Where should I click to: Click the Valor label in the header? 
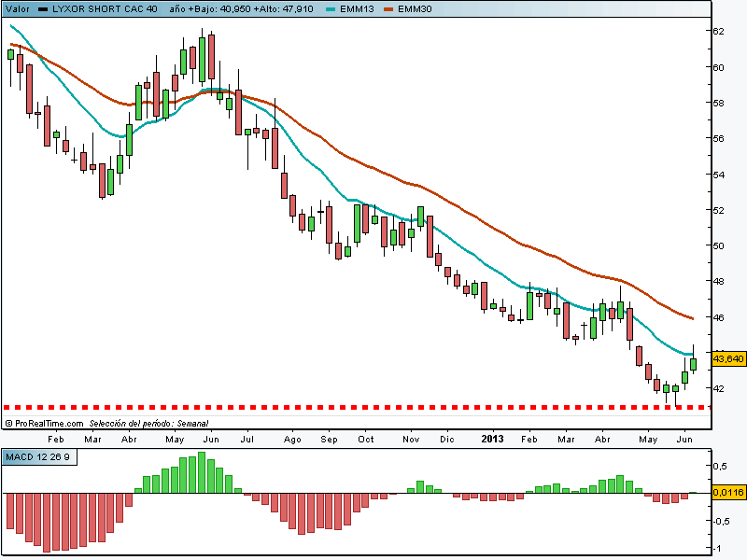(17, 8)
